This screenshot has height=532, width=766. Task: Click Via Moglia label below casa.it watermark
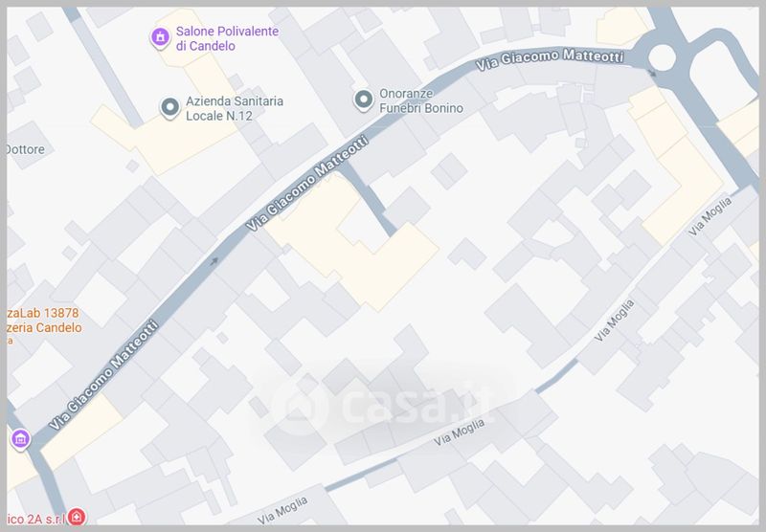tap(459, 432)
